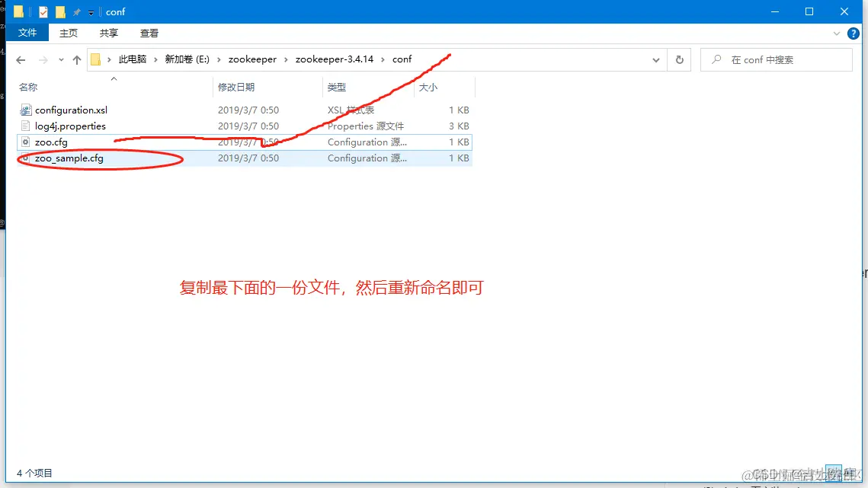Expand chevron after zookeeper-3.4.14 breadcrumb
Screen dimensions: 868x488
click(383, 59)
